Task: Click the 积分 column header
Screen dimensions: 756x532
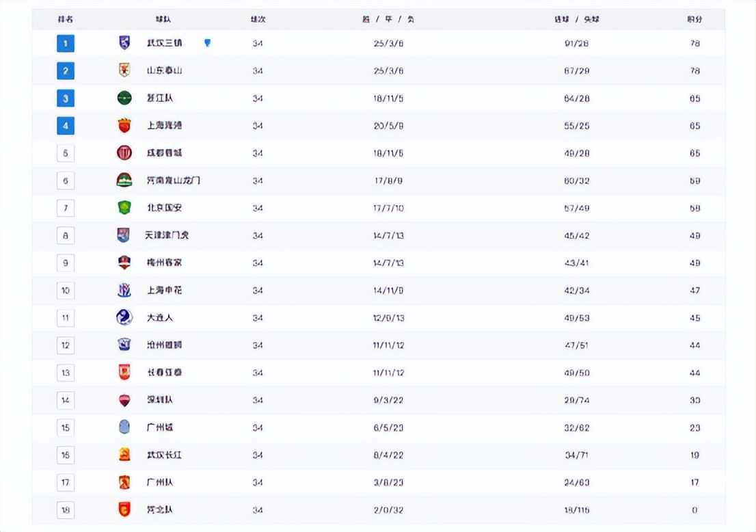Action: 694,19
